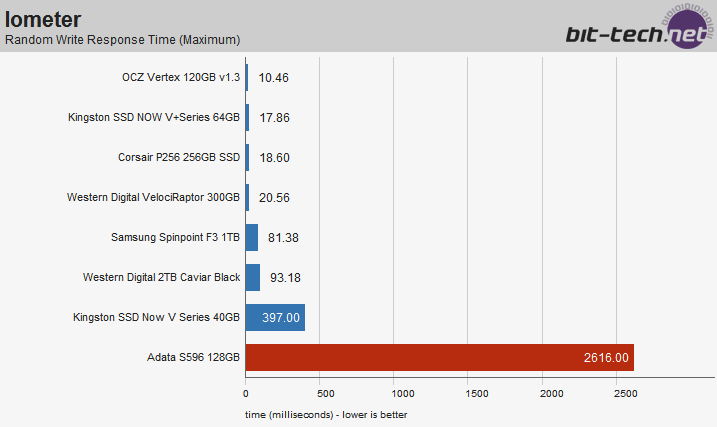717x427 pixels.
Task: Click the OCZ Vertex 120GB v1.3 label
Action: point(181,77)
